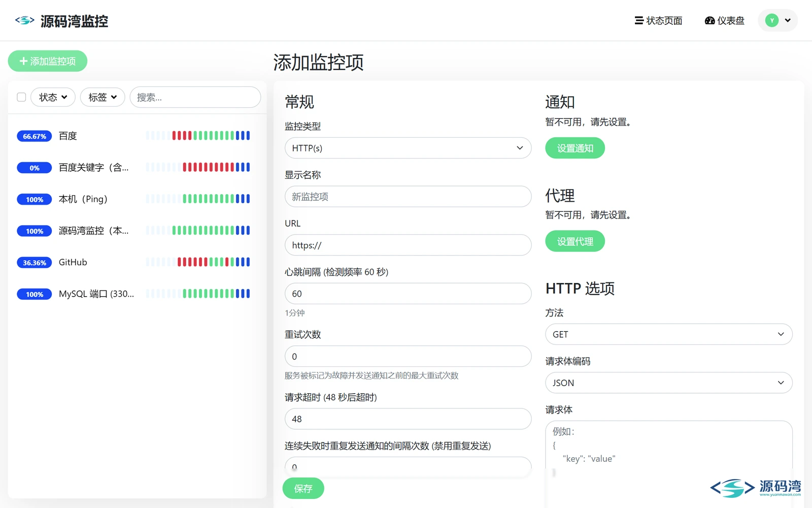
Task: Open the 方法 GET dropdown
Action: click(669, 334)
